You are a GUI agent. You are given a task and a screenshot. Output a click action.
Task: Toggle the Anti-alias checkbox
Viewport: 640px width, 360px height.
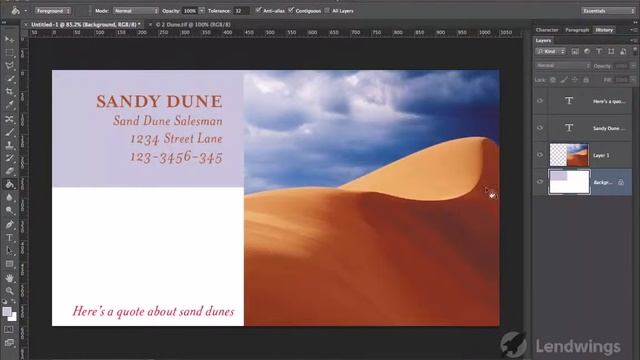point(258,10)
